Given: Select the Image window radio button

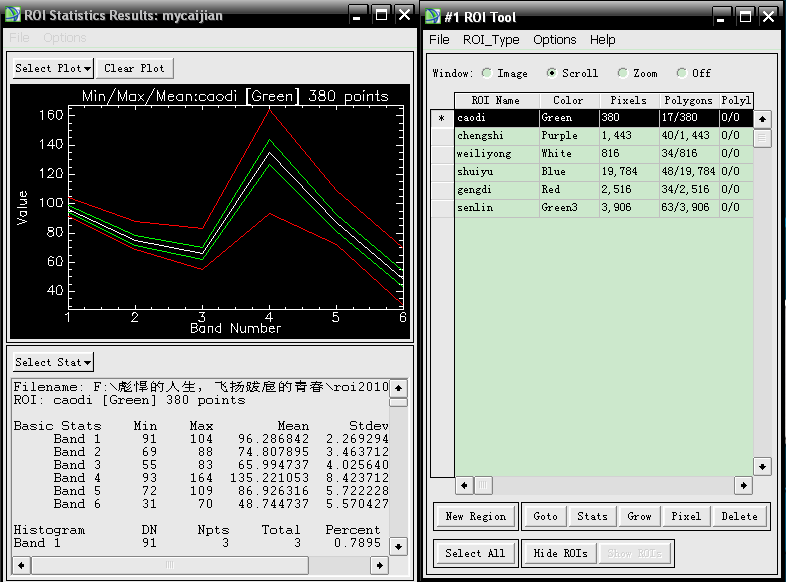Looking at the screenshot, I should (487, 73).
